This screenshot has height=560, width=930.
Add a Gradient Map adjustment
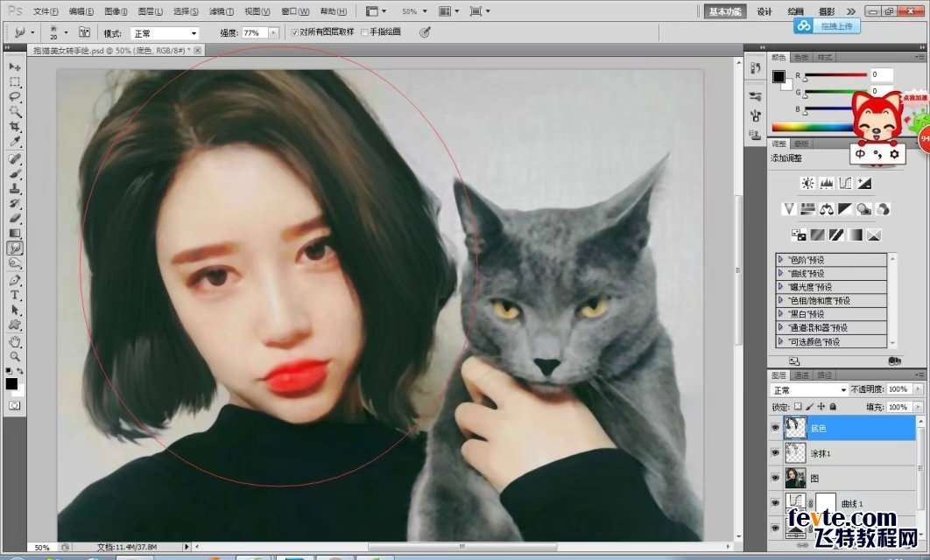(x=855, y=234)
